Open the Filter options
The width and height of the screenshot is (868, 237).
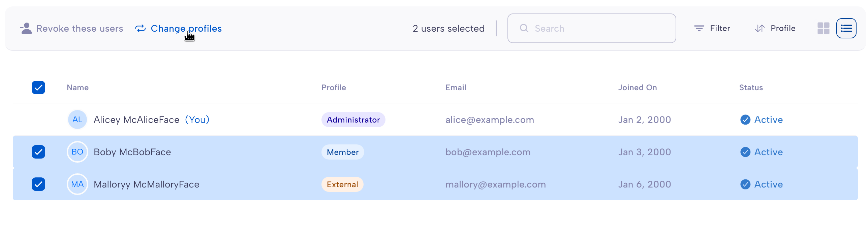click(712, 28)
